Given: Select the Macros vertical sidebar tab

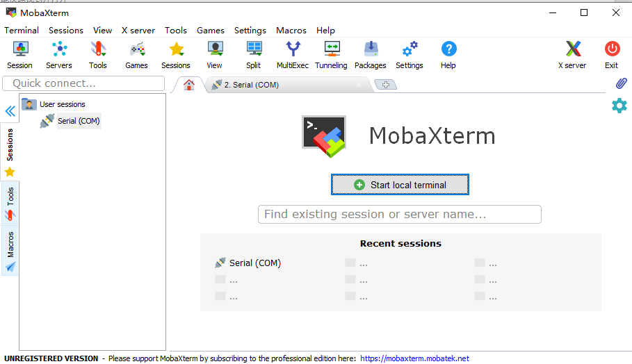Looking at the screenshot, I should pos(10,251).
